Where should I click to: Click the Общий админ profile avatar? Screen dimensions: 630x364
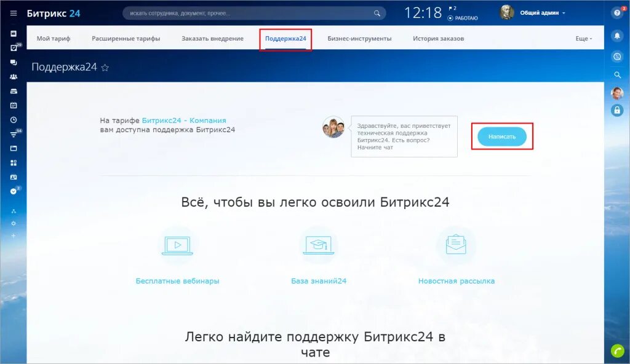507,13
